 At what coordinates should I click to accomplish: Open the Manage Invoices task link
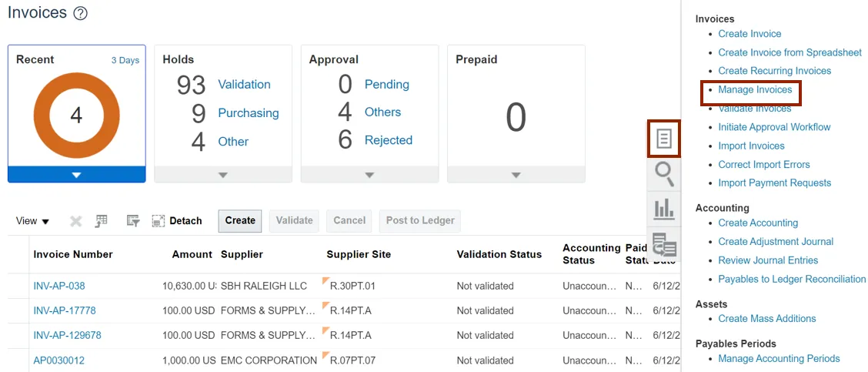coord(755,90)
